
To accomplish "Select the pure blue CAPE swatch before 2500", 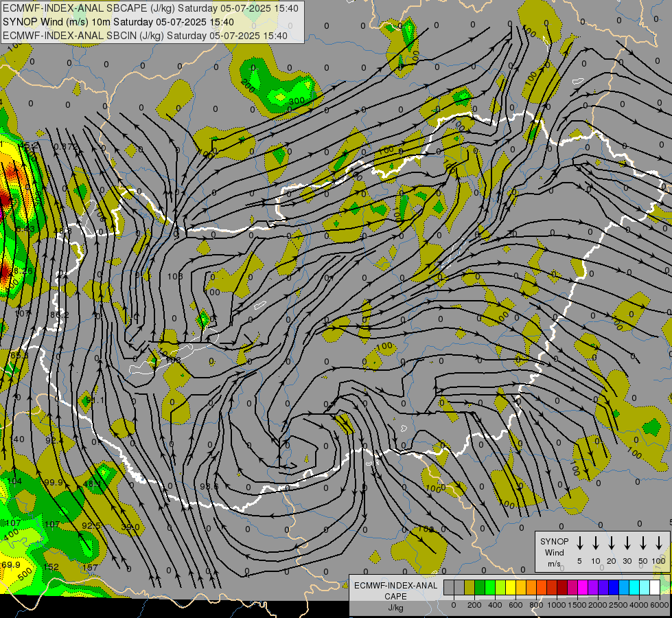I will [x=614, y=587].
